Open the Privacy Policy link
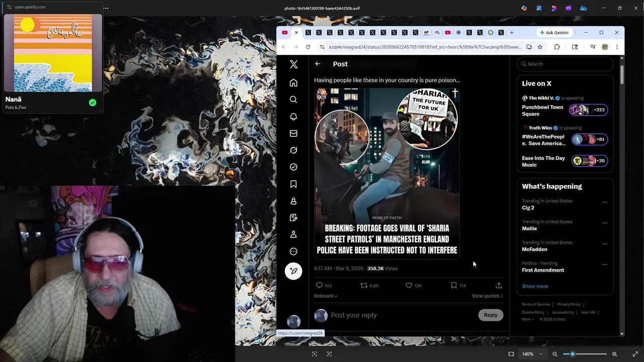This screenshot has width=644, height=362. pyautogui.click(x=569, y=304)
